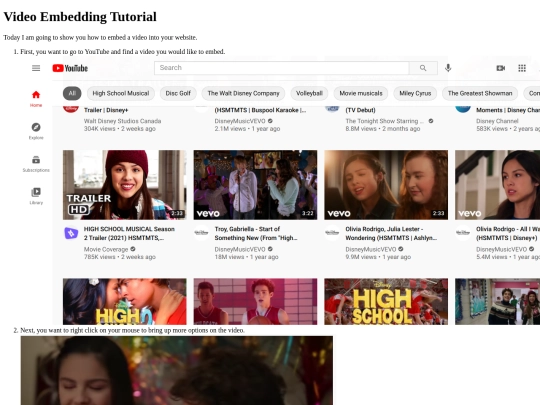Open the TRAILER HD video thumbnail
Image resolution: width=540 pixels, height=405 pixels.
125,185
